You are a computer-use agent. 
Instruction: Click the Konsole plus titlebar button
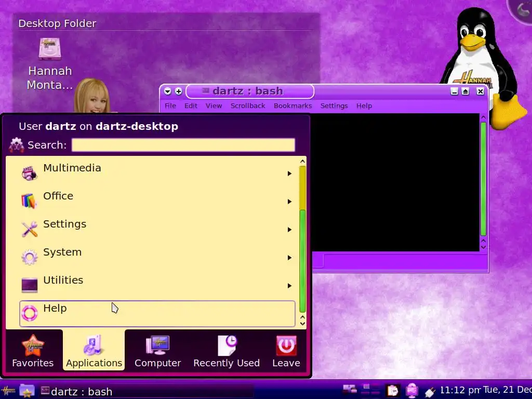pos(179,91)
